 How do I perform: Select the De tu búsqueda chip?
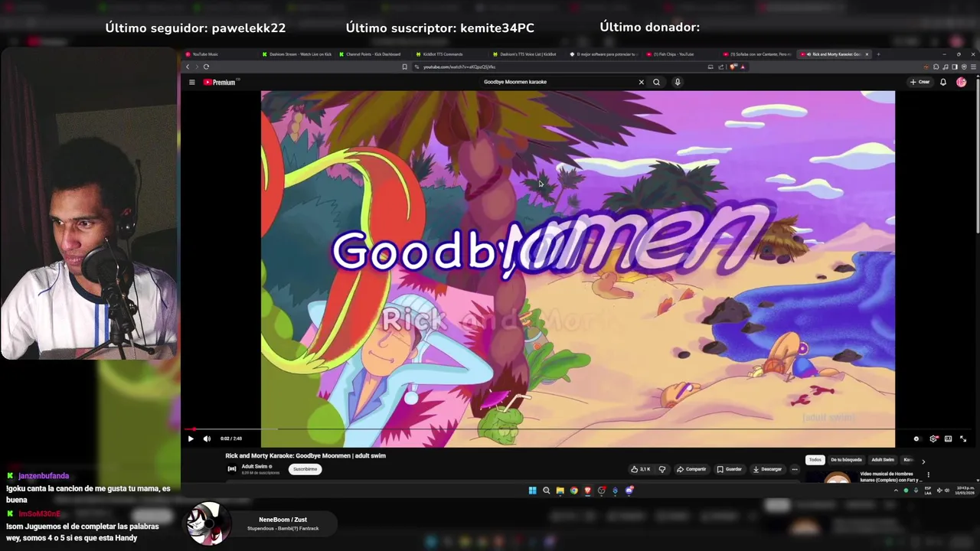(x=846, y=460)
